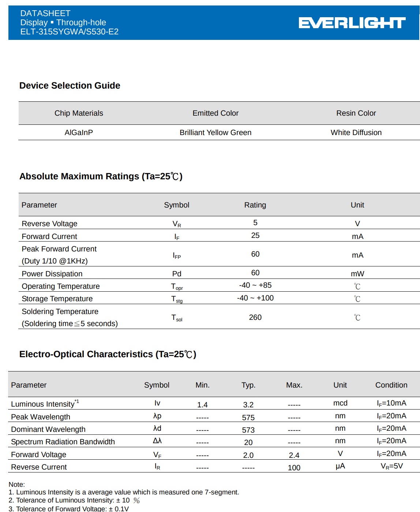Click the Forward Voltage max value 2.4

[x=294, y=455]
